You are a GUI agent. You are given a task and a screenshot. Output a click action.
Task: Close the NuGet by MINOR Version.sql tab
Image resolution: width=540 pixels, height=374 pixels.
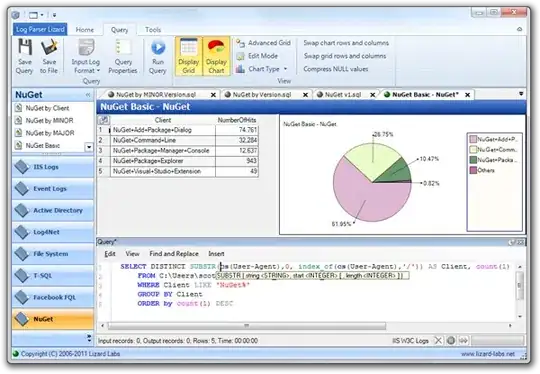[x=214, y=95]
